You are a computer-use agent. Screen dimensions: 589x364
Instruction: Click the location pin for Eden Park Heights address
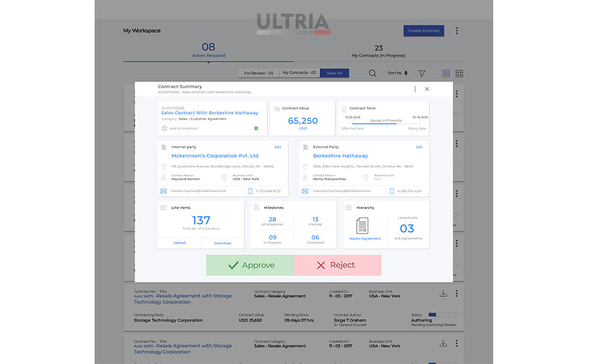tap(305, 166)
